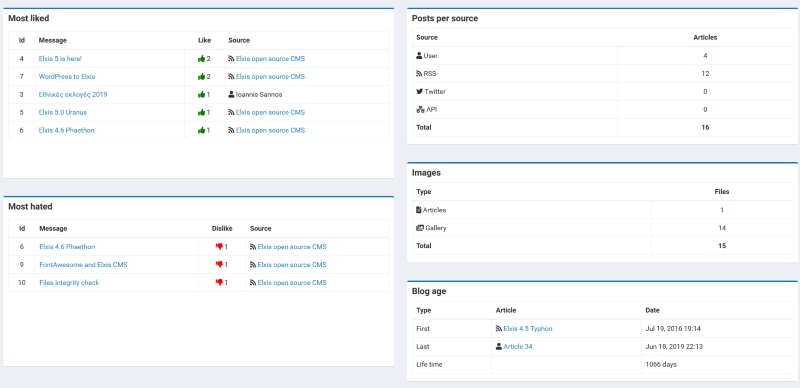Click 'Dislike' column header in Most hated
The image size is (800, 388).
(222, 229)
